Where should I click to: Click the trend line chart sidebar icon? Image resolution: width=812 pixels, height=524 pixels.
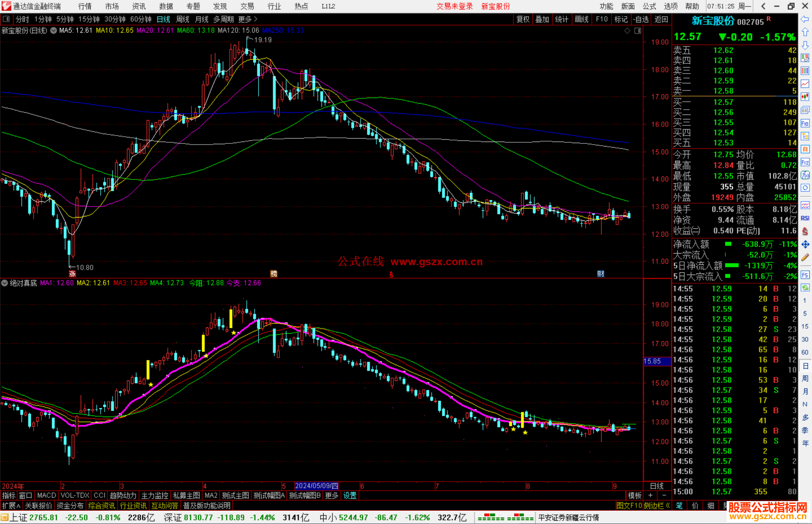[805, 84]
